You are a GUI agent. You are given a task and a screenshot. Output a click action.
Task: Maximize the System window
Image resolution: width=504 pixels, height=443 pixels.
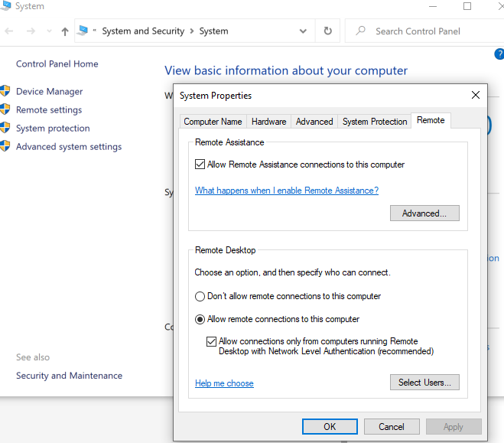pyautogui.click(x=467, y=6)
